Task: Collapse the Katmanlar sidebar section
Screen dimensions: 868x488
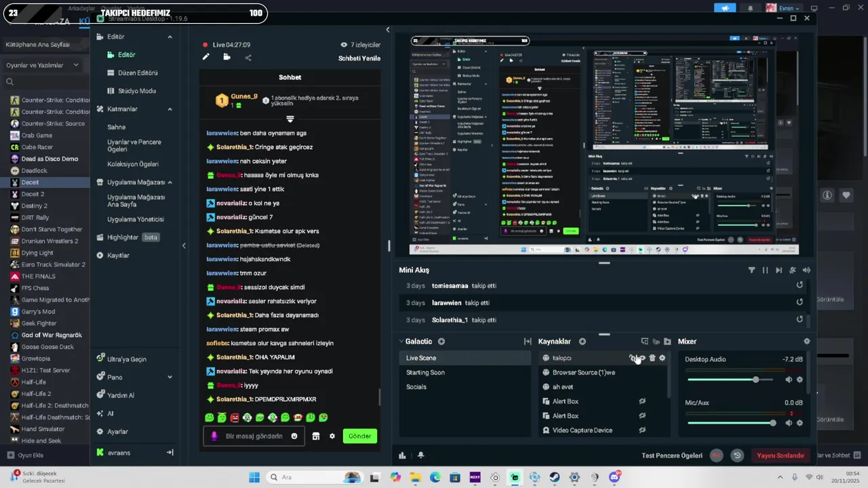Action: click(x=170, y=109)
